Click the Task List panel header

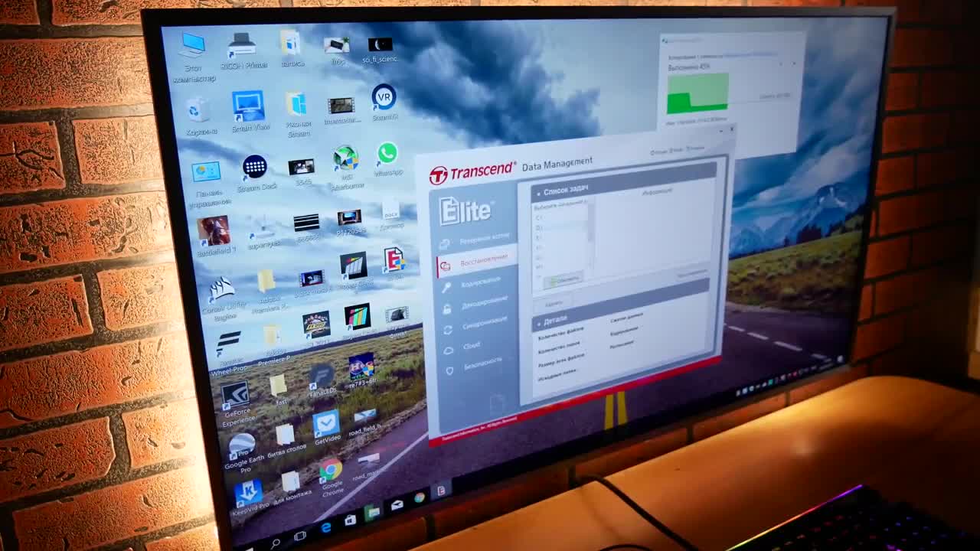[x=624, y=181]
